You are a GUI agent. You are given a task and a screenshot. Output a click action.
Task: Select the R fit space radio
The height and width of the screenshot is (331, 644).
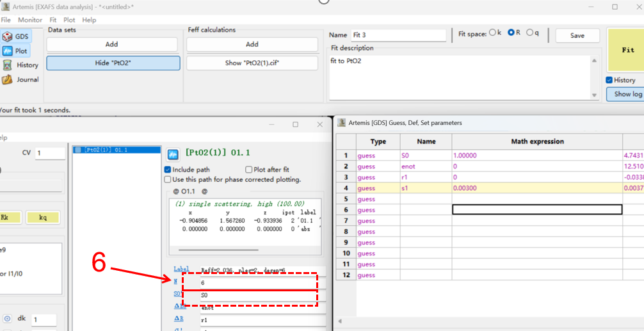point(511,33)
